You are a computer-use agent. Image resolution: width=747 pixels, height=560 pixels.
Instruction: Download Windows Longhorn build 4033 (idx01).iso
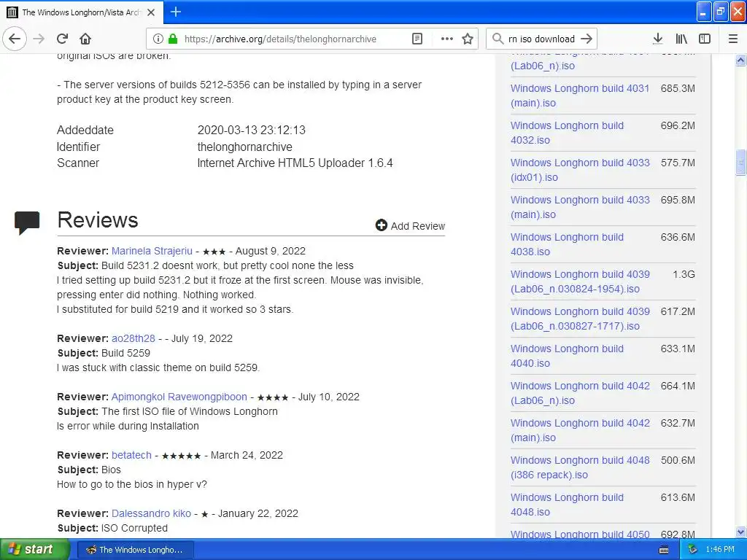pos(580,170)
